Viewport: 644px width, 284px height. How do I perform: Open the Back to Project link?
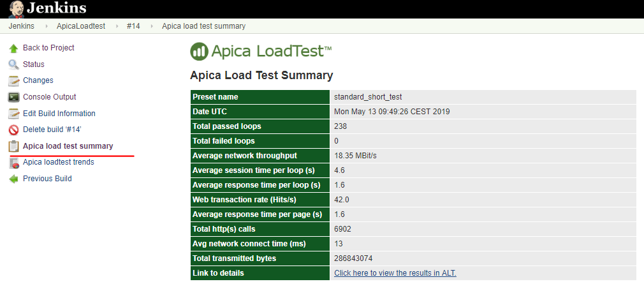coord(48,48)
